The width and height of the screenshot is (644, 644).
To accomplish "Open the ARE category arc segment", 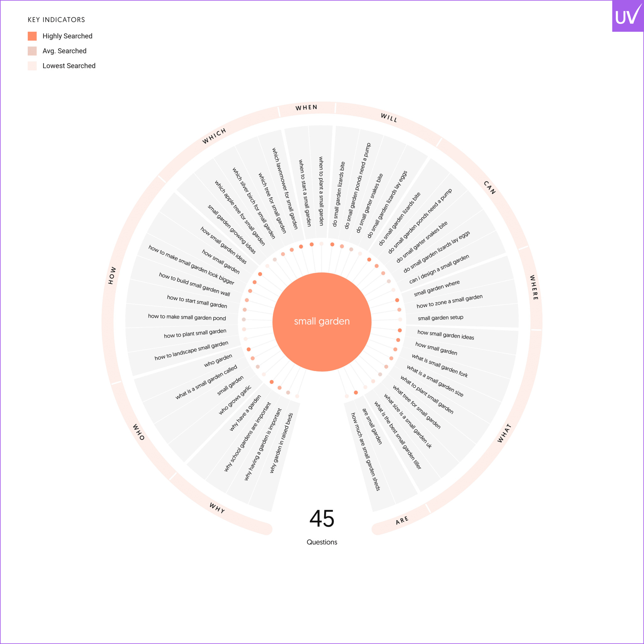I will pyautogui.click(x=402, y=520).
